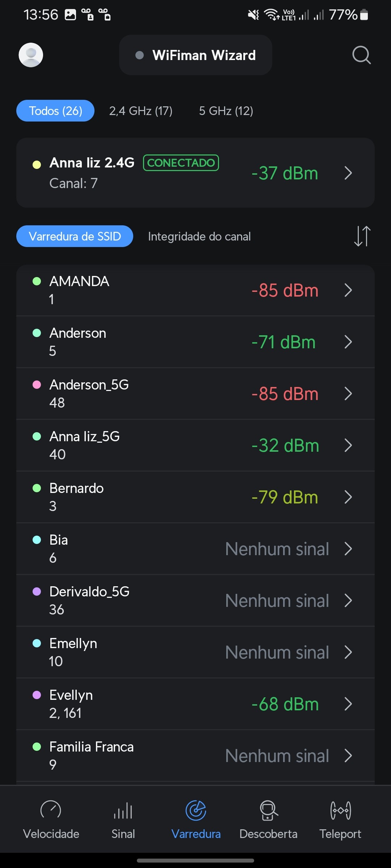The image size is (391, 868).
Task: Expand AMANDA network details chevron
Action: [x=348, y=290]
